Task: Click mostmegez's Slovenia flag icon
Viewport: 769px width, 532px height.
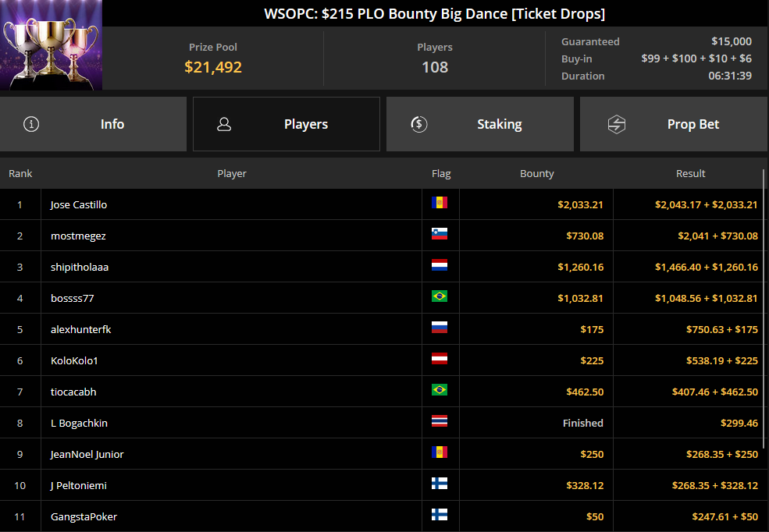Action: tap(440, 234)
